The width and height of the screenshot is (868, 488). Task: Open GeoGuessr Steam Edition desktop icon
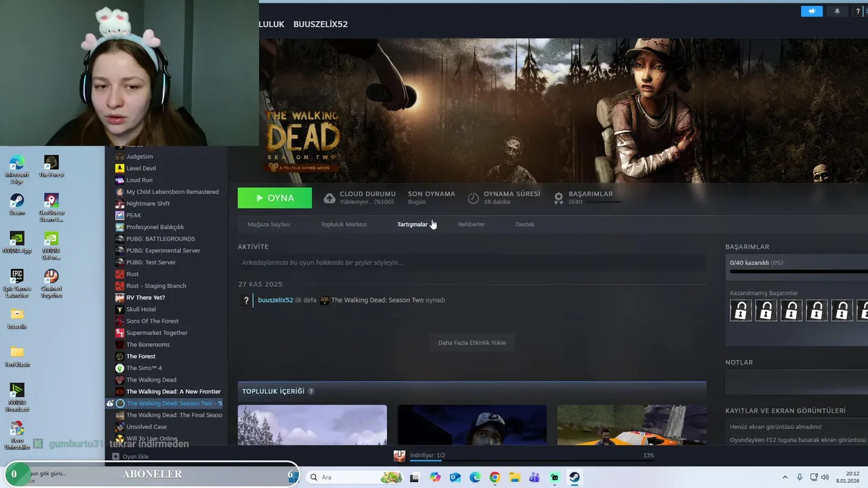coord(51,207)
